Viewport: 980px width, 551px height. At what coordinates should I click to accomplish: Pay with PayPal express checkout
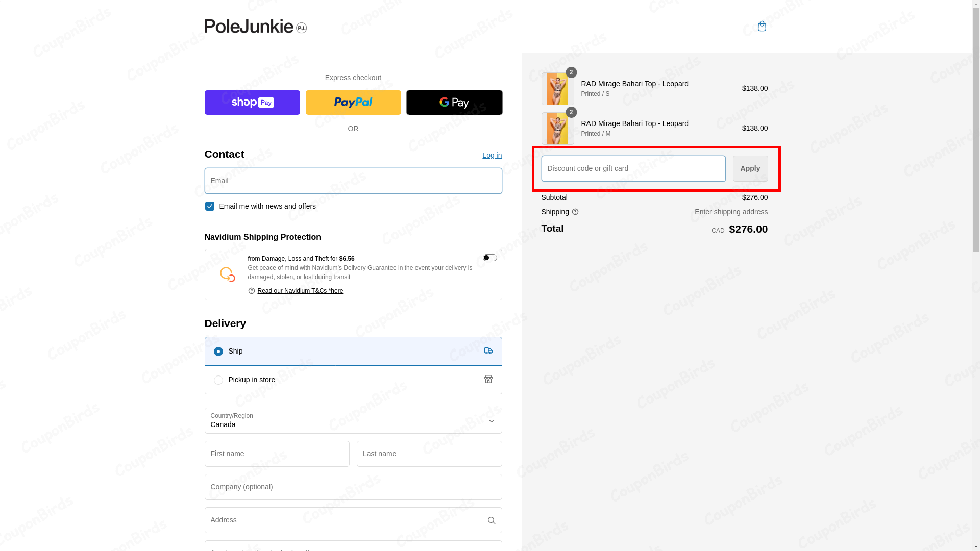click(353, 103)
